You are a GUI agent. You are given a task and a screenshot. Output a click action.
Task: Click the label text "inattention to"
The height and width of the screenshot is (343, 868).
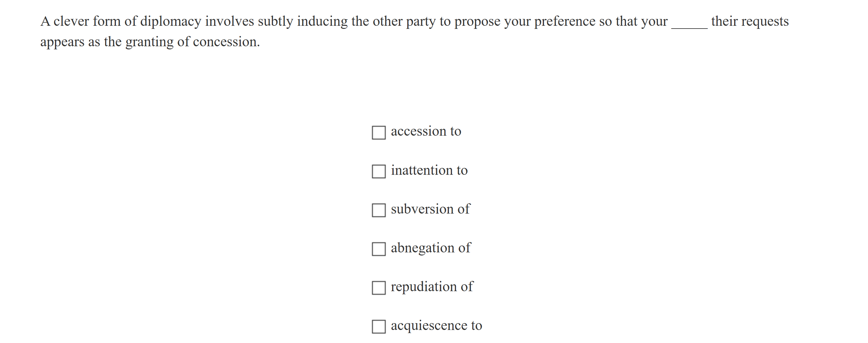(429, 170)
